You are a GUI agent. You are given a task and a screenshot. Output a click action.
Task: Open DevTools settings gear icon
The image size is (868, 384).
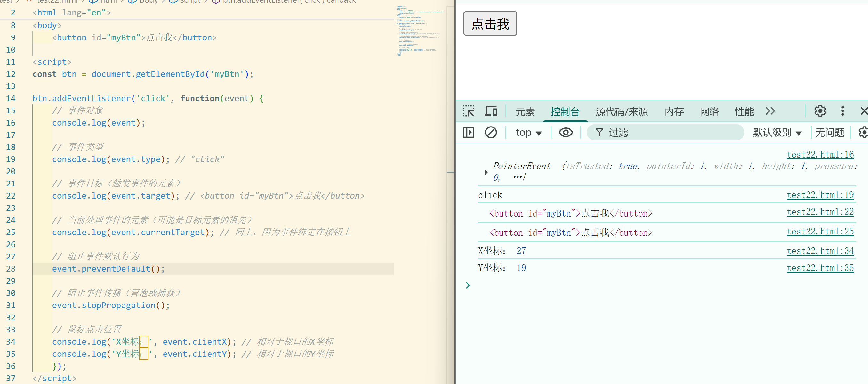click(x=820, y=111)
